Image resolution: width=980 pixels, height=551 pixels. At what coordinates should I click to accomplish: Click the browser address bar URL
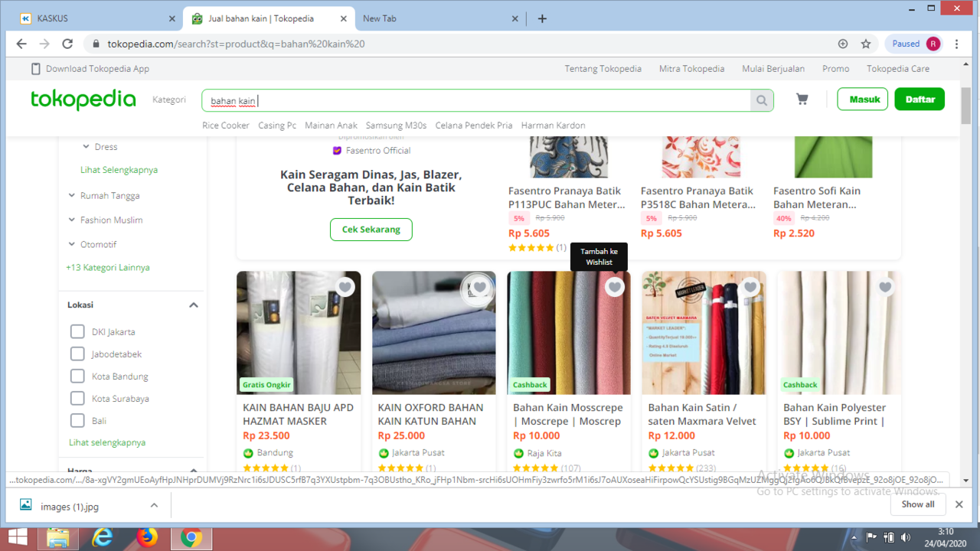pos(236,44)
